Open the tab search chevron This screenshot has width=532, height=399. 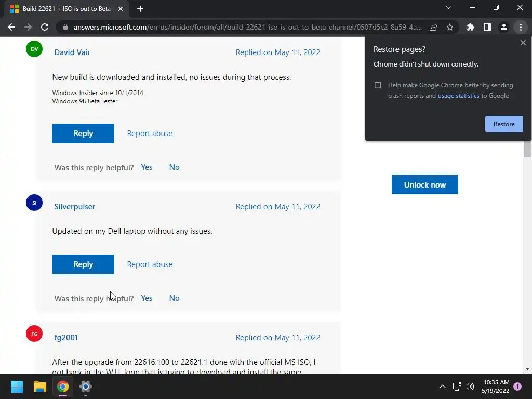(448, 7)
